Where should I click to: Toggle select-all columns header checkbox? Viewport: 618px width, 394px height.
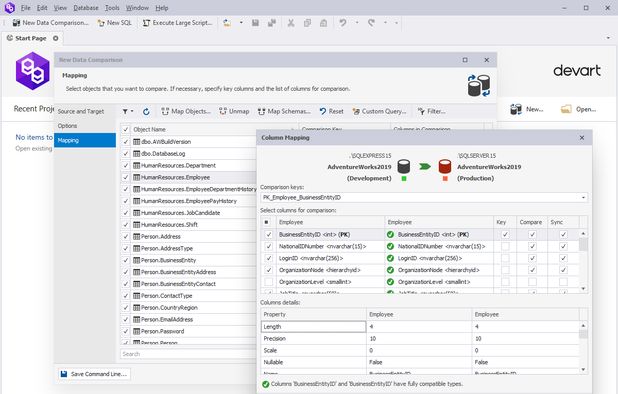[x=267, y=222]
